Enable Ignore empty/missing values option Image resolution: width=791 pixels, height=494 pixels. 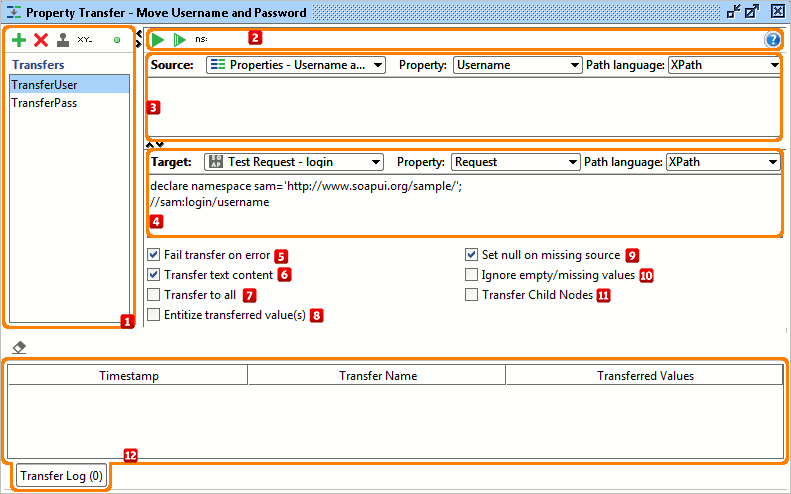point(472,274)
